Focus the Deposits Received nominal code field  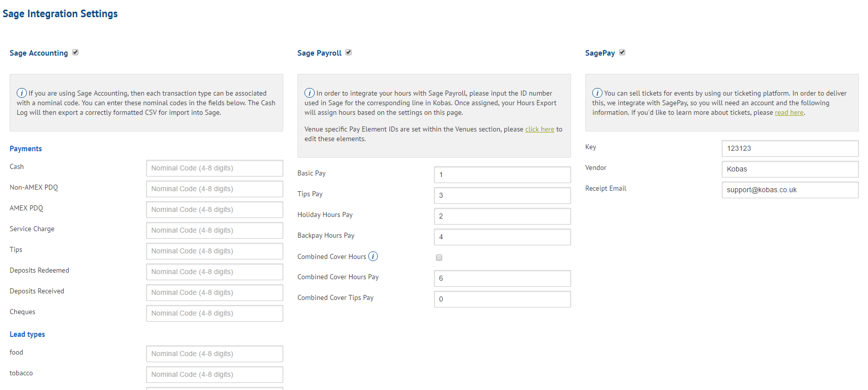coord(214,292)
